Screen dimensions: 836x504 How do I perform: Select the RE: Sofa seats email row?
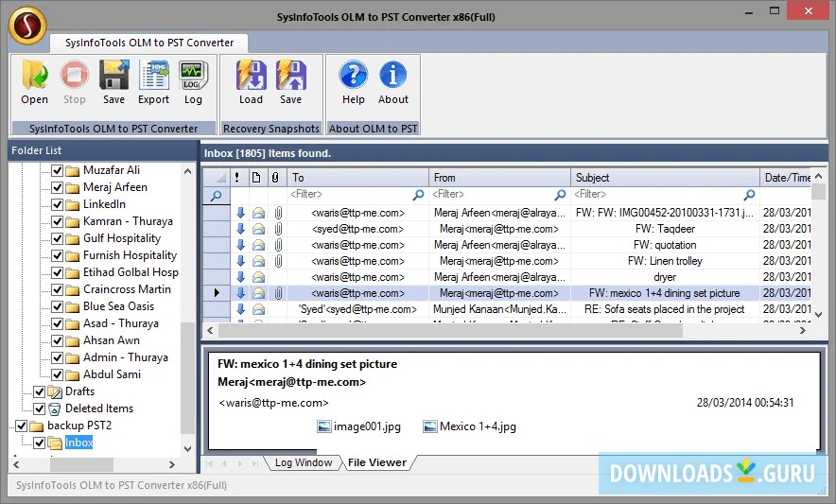pyautogui.click(x=507, y=309)
